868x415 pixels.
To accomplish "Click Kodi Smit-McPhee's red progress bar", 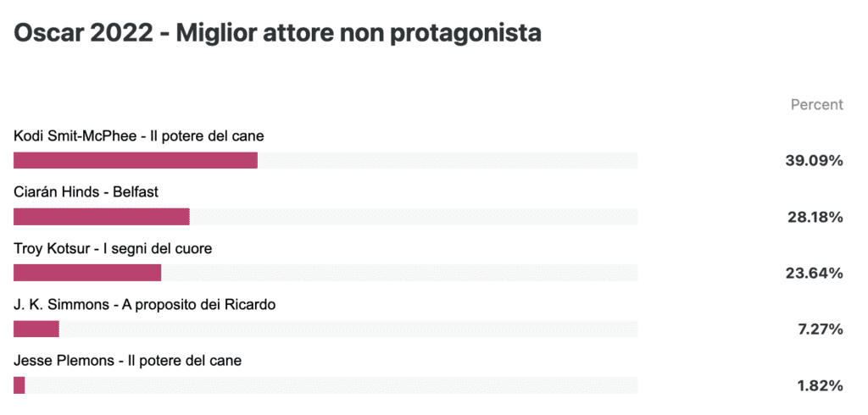I will (136, 160).
